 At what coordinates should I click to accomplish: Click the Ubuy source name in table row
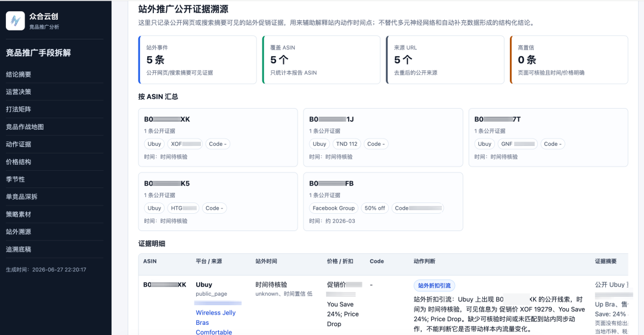204,284
